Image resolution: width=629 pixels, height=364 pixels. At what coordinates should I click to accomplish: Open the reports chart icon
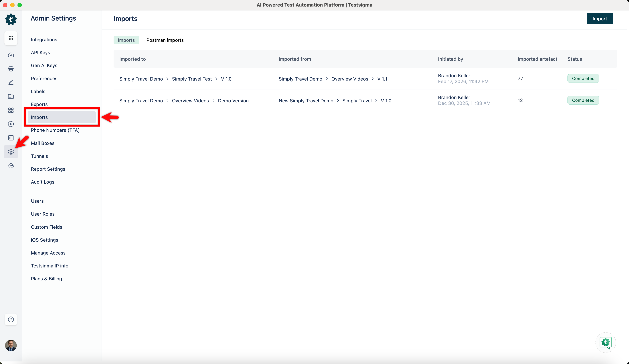(11, 138)
